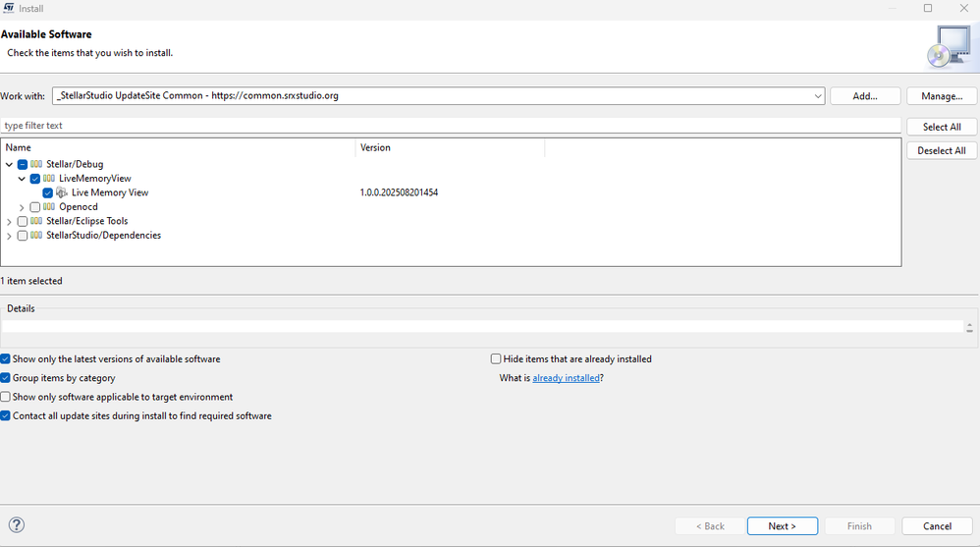Select the Openocd row label

pyautogui.click(x=79, y=207)
